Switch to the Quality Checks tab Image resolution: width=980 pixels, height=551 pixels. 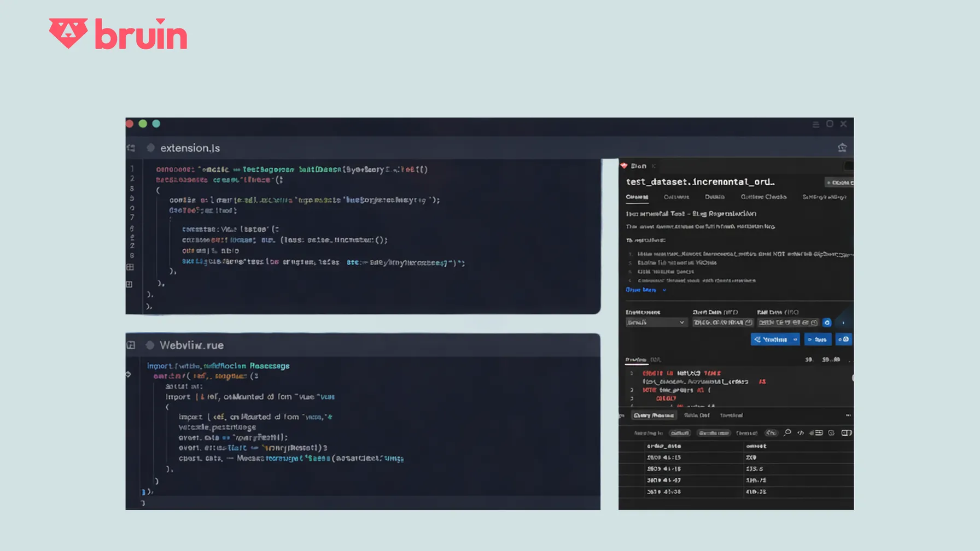click(763, 197)
